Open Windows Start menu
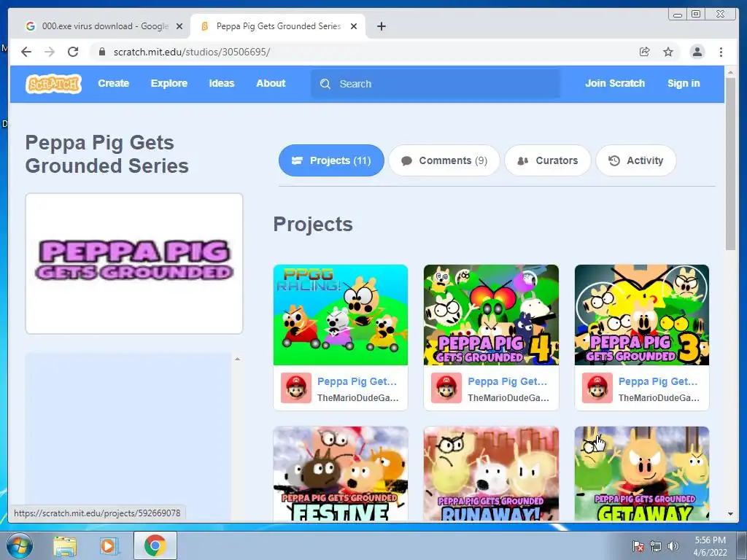747x560 pixels. [19, 545]
